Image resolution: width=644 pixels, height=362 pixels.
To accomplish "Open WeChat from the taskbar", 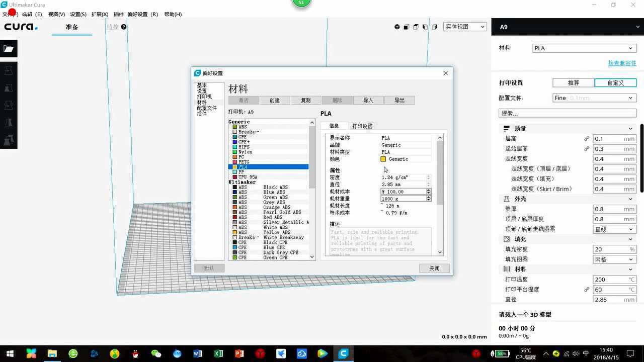I will [156, 353].
